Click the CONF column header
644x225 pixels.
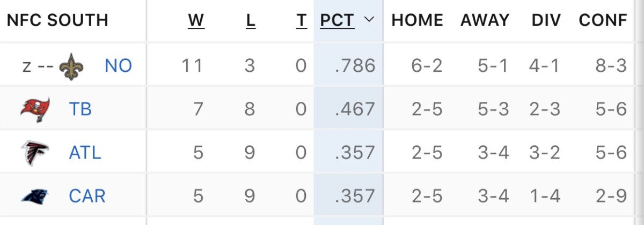603,20
